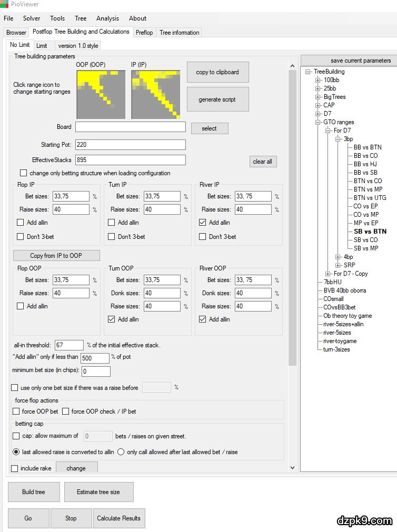Enable Add allin for Flop IP
397x532 pixels.
click(x=21, y=223)
